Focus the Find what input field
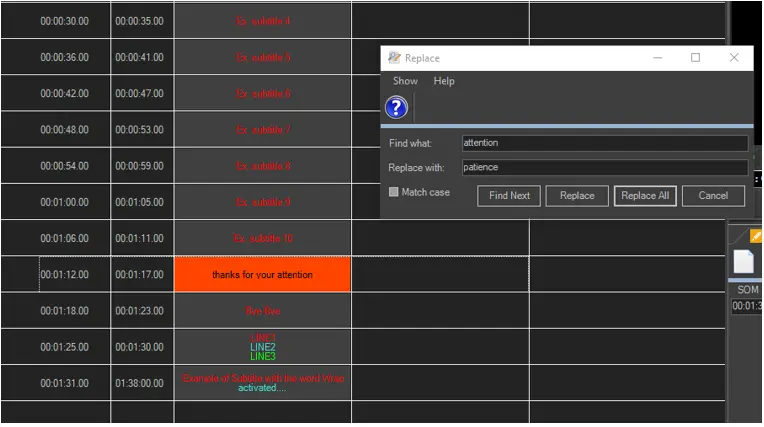The height and width of the screenshot is (427, 764). coord(604,143)
